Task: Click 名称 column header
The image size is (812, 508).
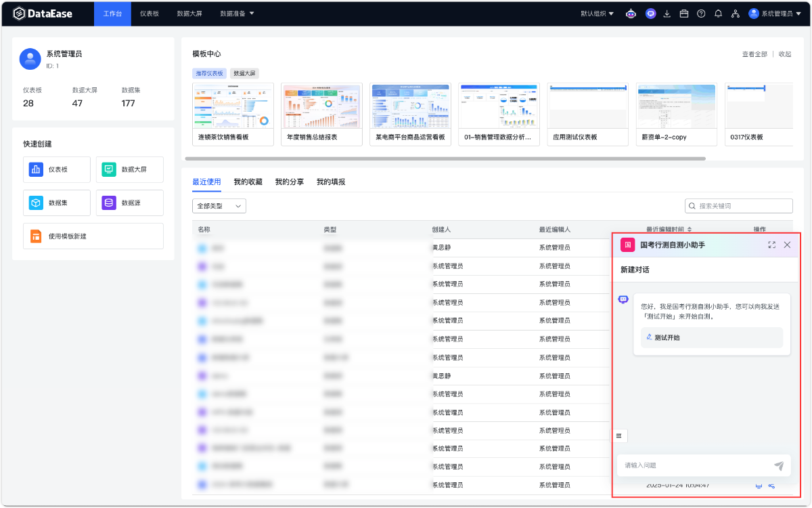Action: [204, 230]
